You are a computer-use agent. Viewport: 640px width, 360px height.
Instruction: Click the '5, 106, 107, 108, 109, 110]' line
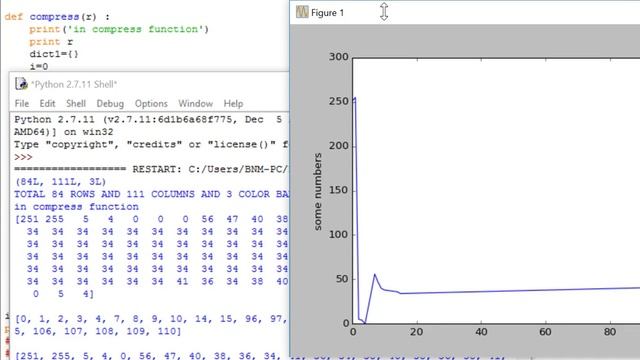98,331
